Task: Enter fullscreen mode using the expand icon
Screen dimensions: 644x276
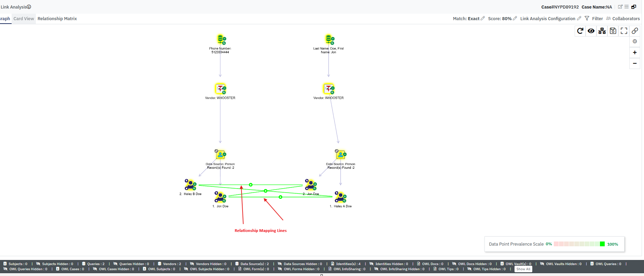Action: pyautogui.click(x=624, y=31)
